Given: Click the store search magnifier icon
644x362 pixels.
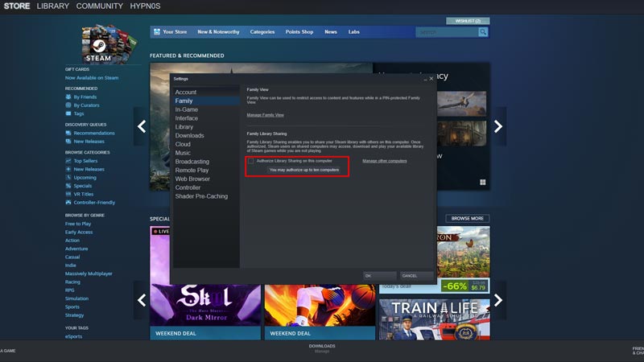Looking at the screenshot, I should [483, 32].
